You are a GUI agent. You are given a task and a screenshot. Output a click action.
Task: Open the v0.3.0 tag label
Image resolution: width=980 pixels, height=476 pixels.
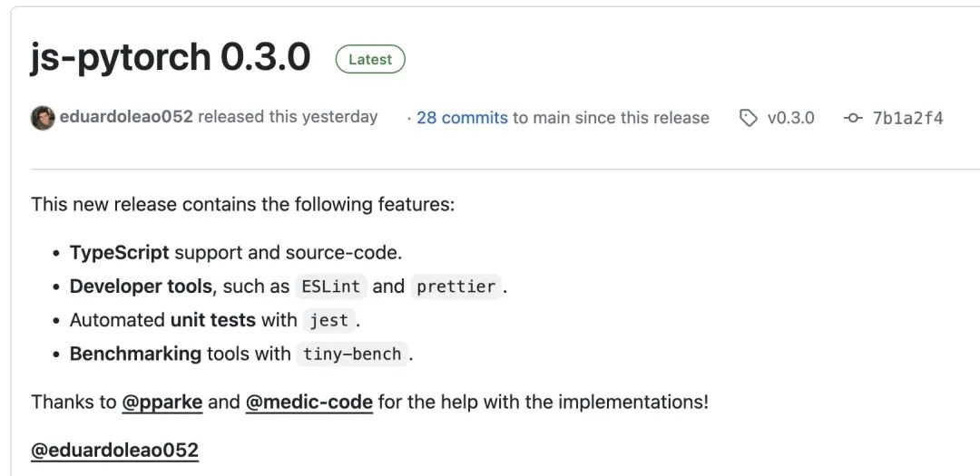(x=790, y=118)
